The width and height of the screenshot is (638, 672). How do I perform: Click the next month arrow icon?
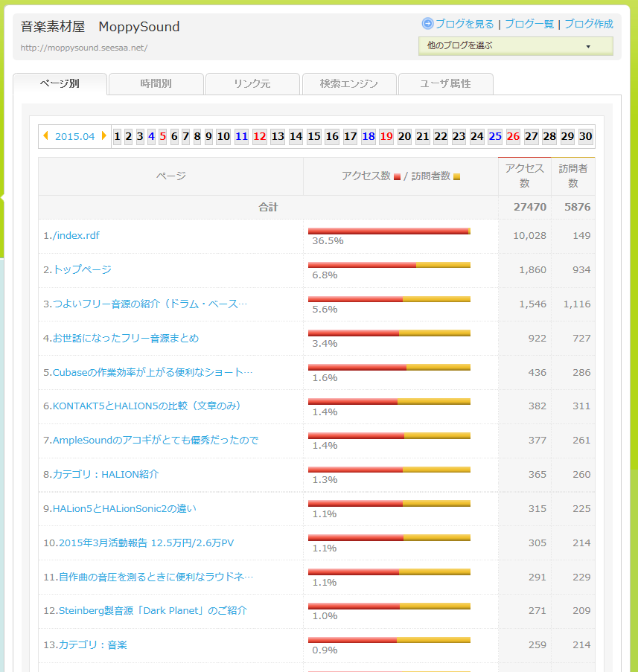(104, 136)
